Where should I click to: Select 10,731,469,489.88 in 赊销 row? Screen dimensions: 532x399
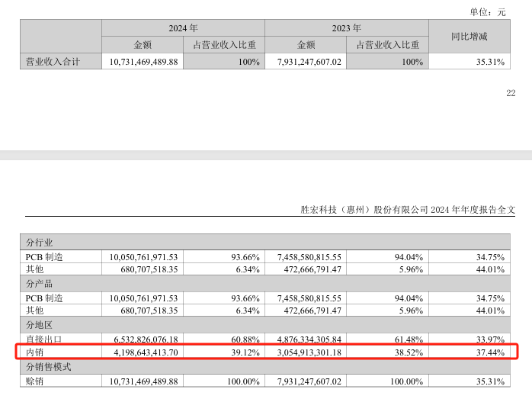click(143, 381)
